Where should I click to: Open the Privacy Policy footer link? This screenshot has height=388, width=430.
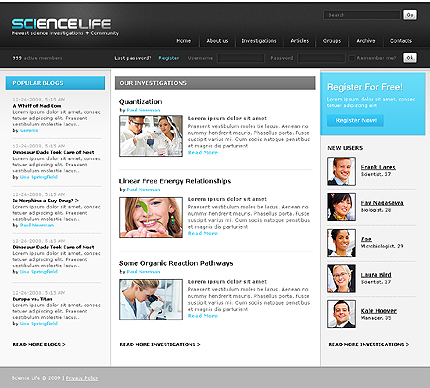tap(82, 378)
